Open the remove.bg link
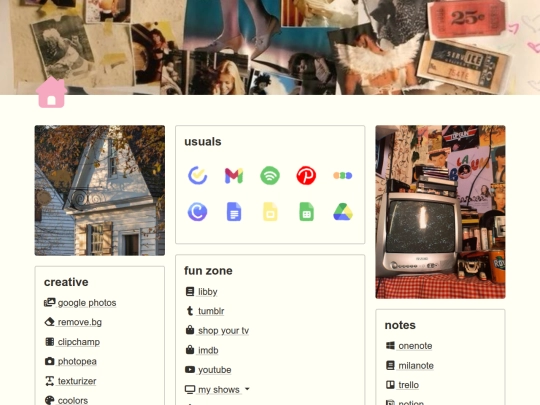Viewport: 540px width, 405px height. (80, 322)
